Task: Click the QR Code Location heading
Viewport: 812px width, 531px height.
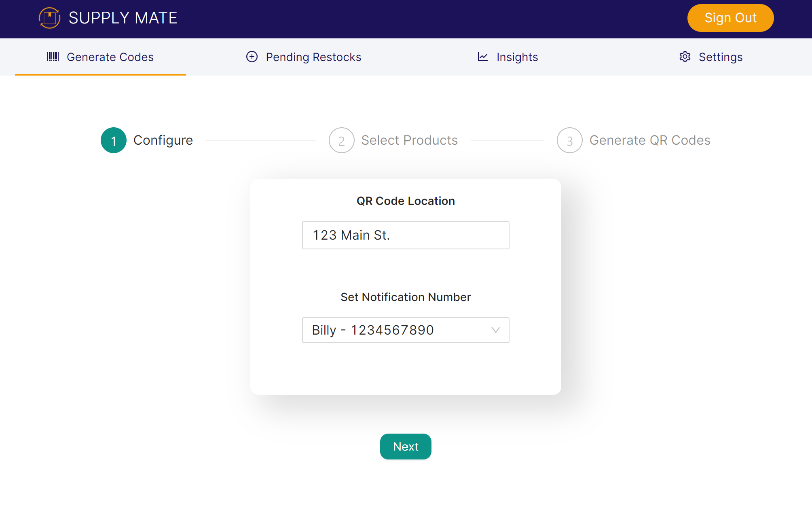Action: (406, 201)
